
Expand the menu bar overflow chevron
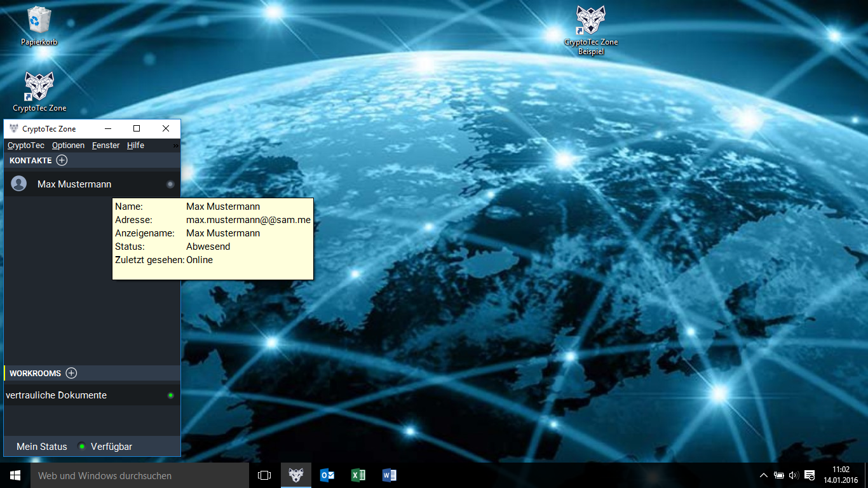(x=176, y=146)
